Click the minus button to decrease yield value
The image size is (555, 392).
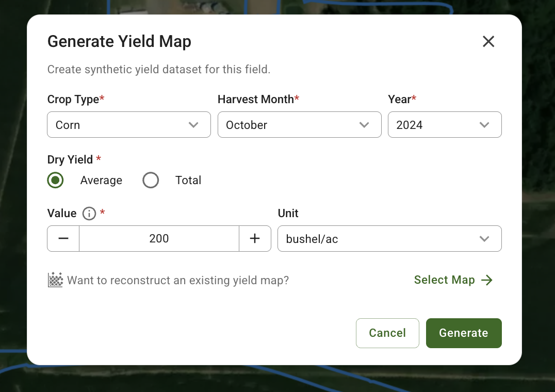(x=63, y=238)
